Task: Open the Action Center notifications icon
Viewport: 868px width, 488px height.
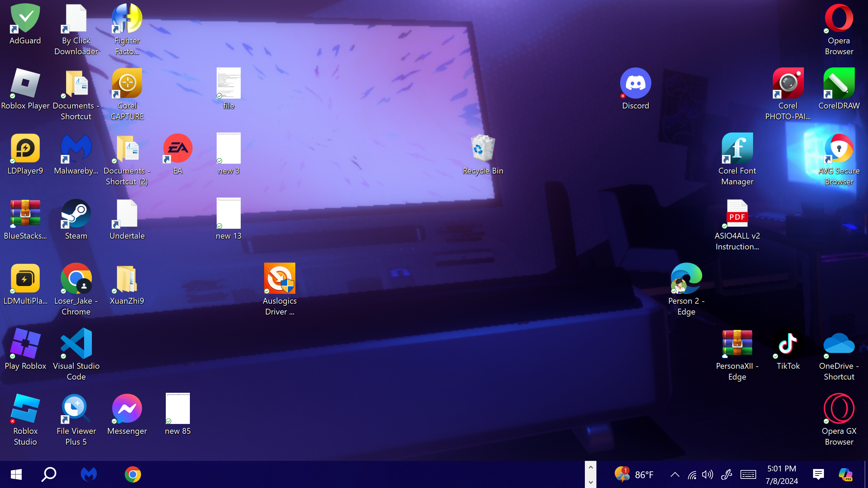Action: [x=818, y=474]
